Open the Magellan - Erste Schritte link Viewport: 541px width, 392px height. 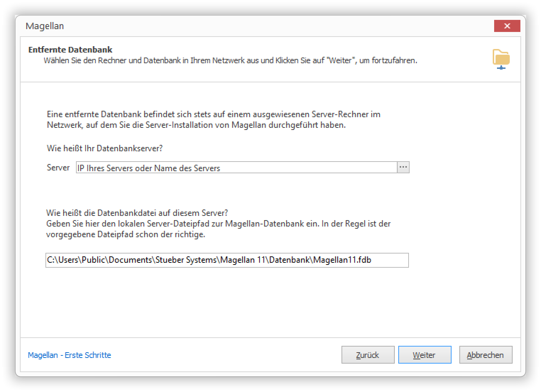[70, 355]
